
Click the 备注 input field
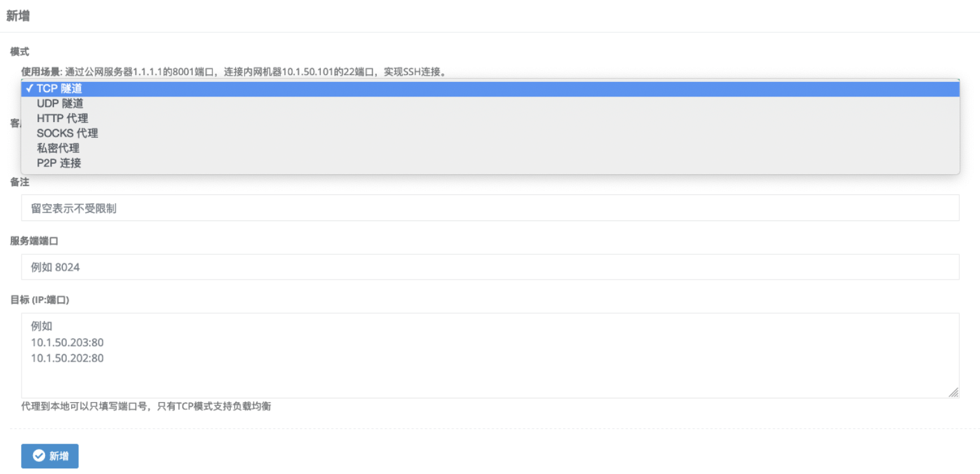point(490,208)
